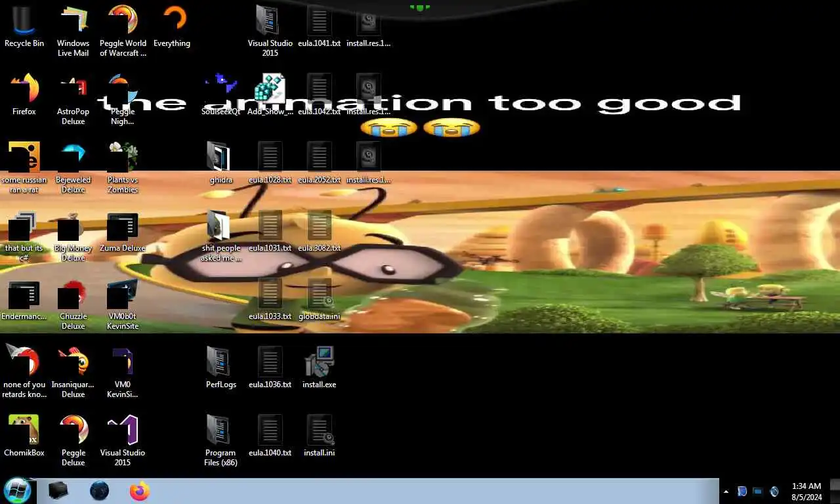The width and height of the screenshot is (840, 504).
Task: Open the Peggle Nights shortcut
Action: pyautogui.click(x=123, y=99)
